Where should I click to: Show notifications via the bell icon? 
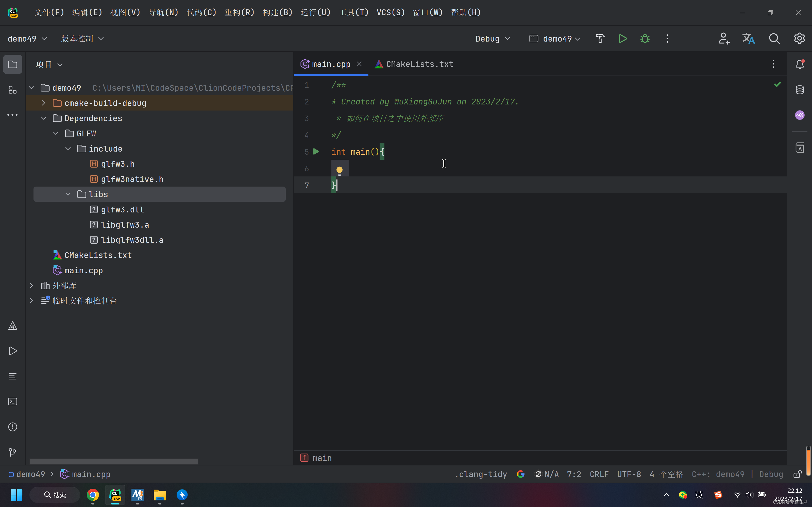click(x=800, y=64)
